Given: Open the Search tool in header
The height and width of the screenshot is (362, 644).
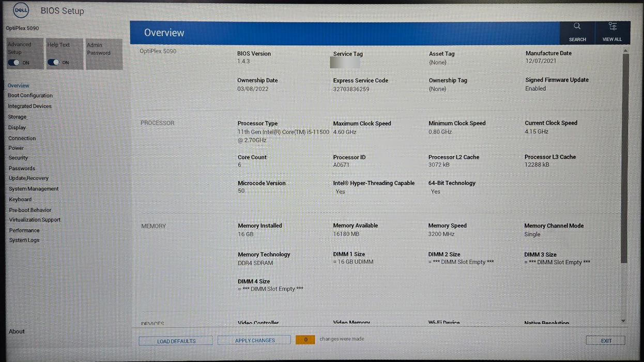Looking at the screenshot, I should click(577, 33).
